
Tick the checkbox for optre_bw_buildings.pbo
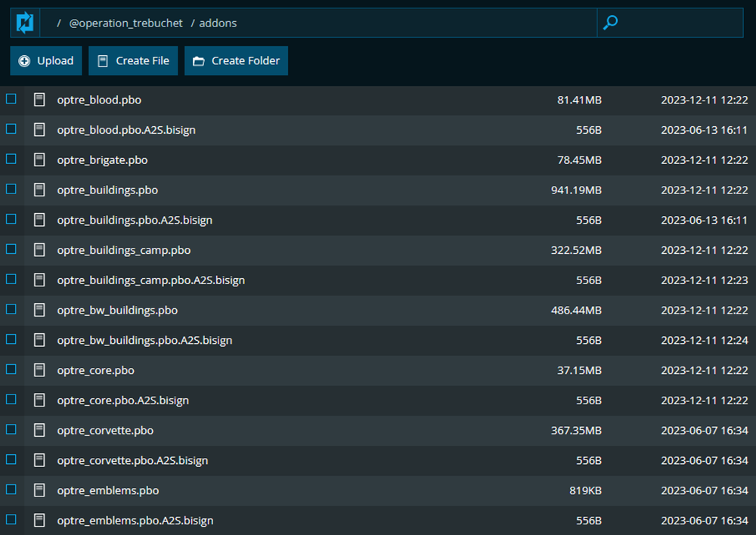11,309
